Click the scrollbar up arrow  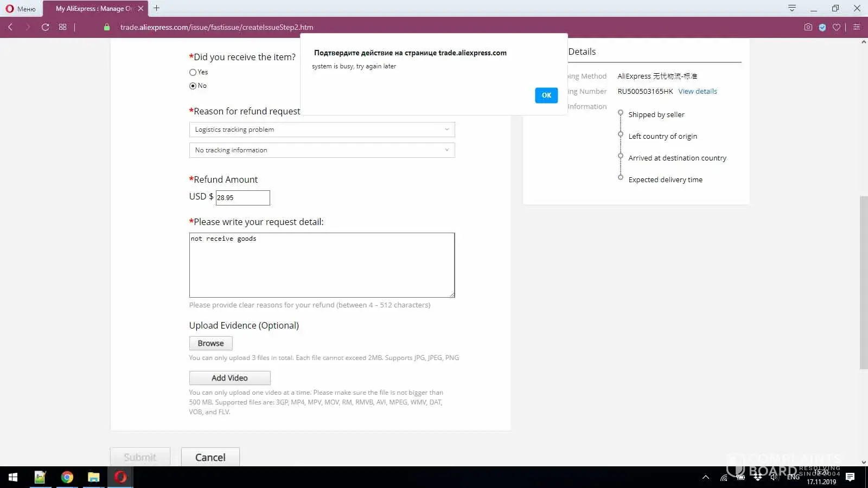tap(864, 42)
